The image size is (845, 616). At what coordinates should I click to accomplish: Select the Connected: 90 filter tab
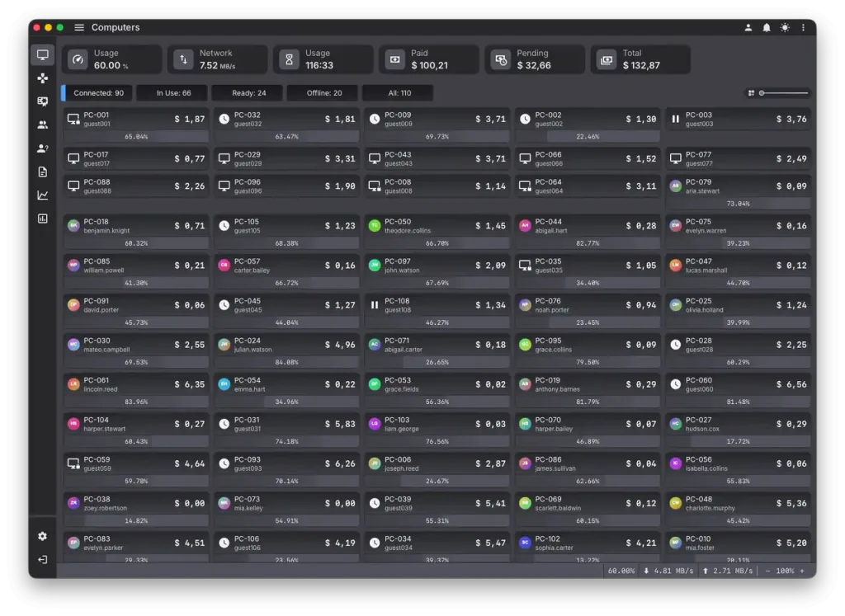99,93
